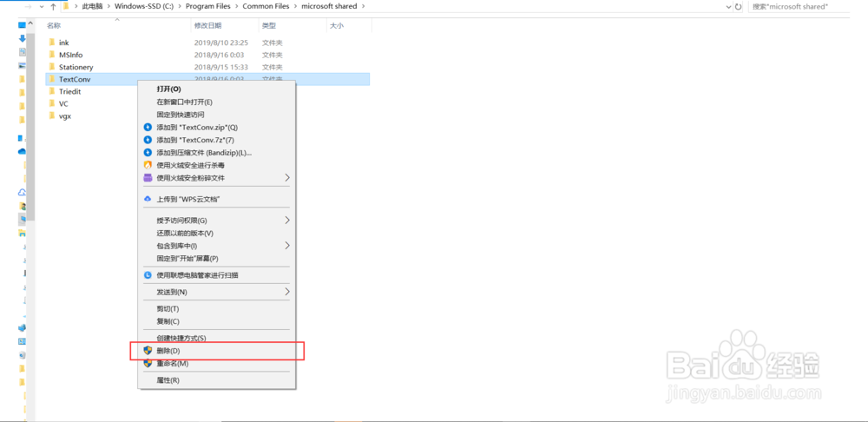Select the VC folder
The image size is (868, 422).
[x=63, y=103]
